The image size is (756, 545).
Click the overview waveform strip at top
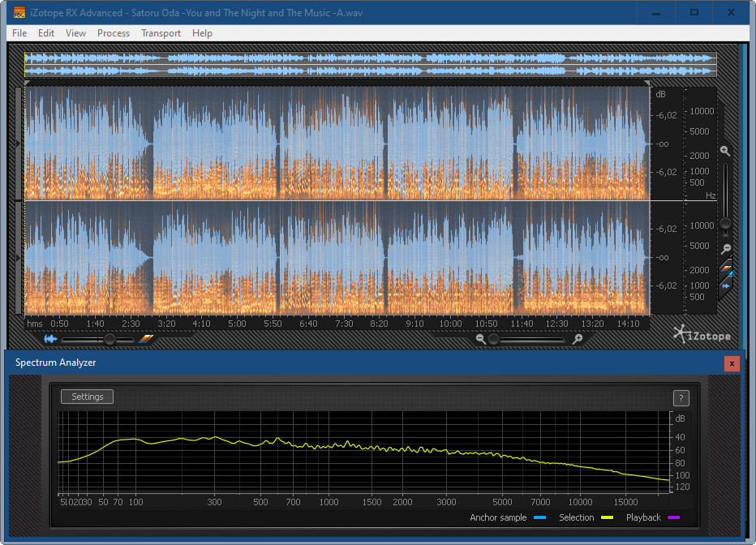[x=370, y=65]
